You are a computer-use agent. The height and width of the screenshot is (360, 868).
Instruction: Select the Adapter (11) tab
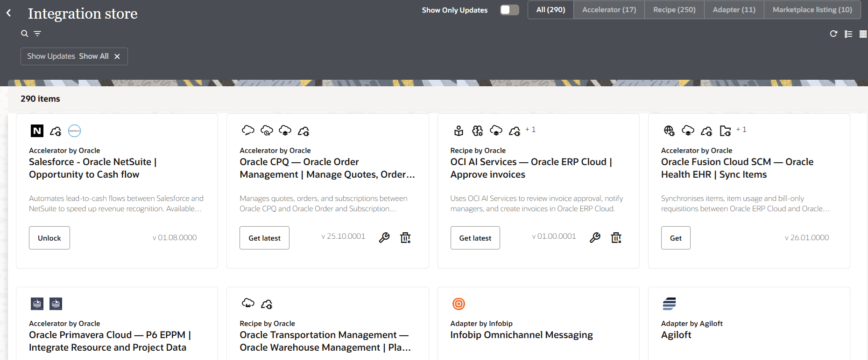(x=734, y=10)
